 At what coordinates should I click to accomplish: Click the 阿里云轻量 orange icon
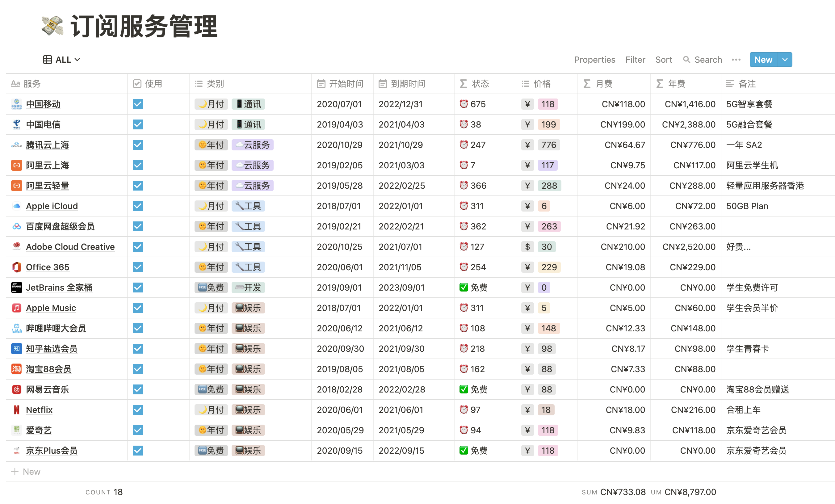coord(16,186)
